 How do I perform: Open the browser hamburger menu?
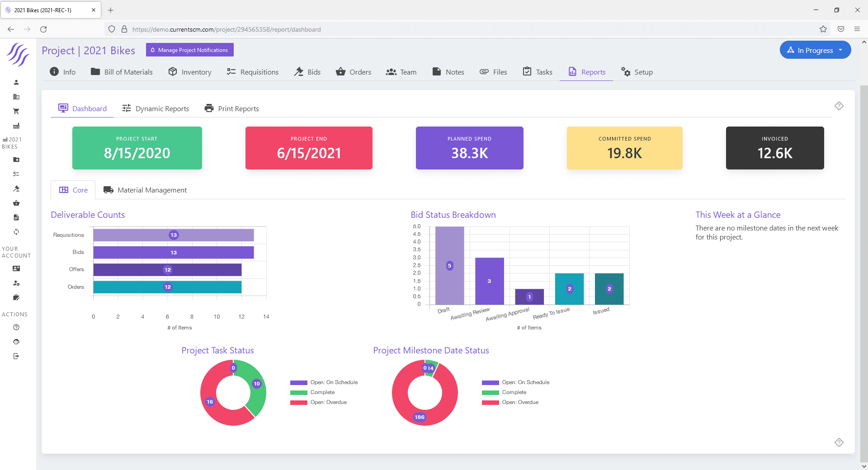(857, 29)
